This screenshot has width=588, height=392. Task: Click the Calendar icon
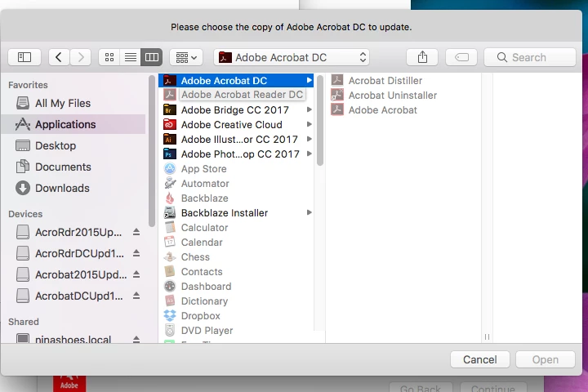[170, 242]
